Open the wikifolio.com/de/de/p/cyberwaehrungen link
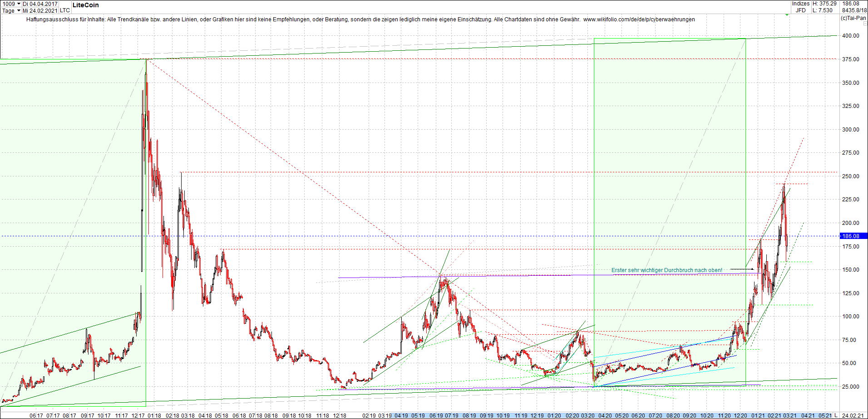 point(640,19)
